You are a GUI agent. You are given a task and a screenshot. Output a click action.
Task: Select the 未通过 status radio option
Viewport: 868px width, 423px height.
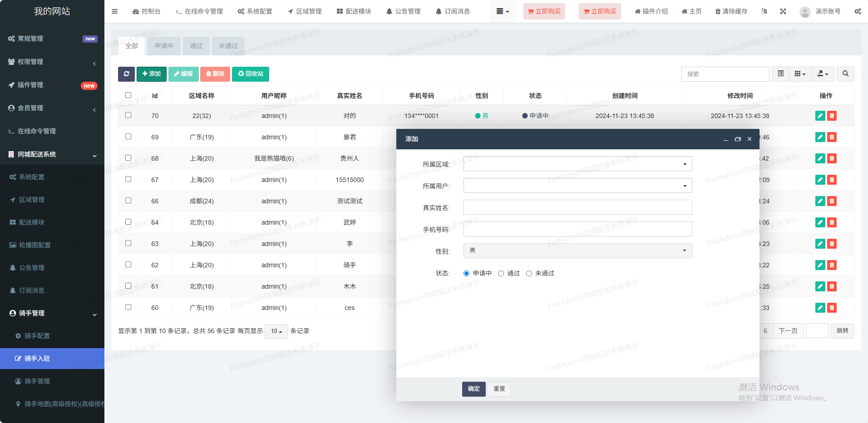click(x=529, y=273)
